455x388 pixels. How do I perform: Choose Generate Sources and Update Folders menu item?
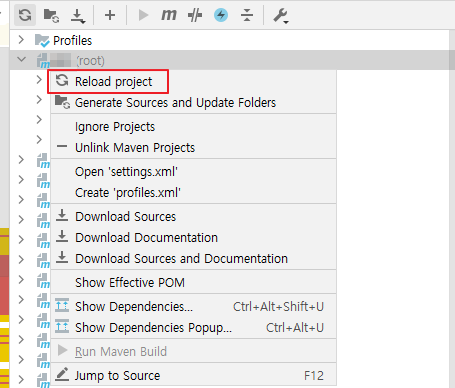[x=193, y=103]
